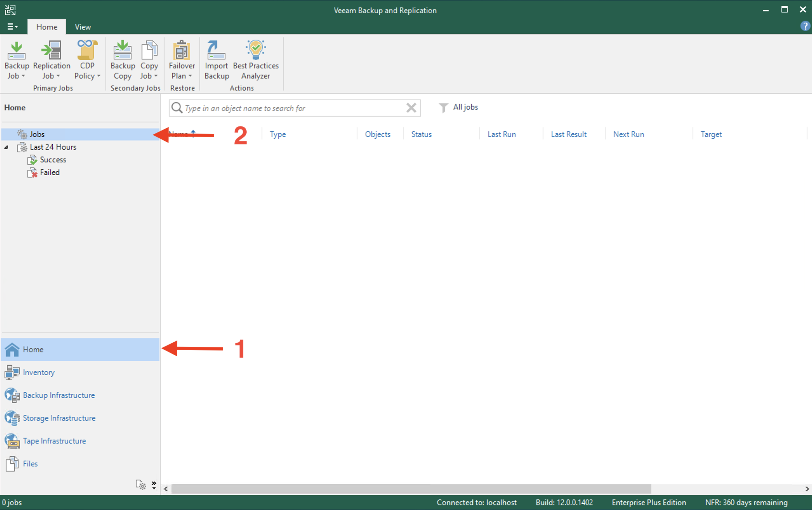This screenshot has width=812, height=510.
Task: Open the Backup Infrastructure view icon
Action: point(12,395)
